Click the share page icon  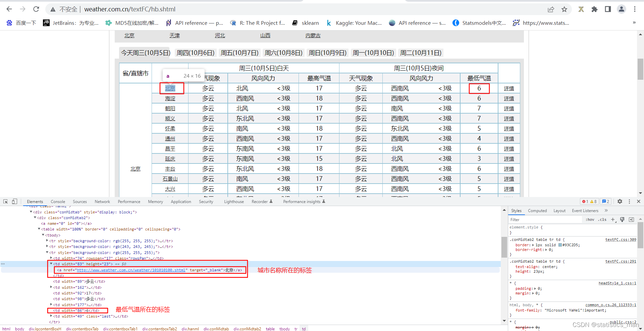(x=551, y=9)
